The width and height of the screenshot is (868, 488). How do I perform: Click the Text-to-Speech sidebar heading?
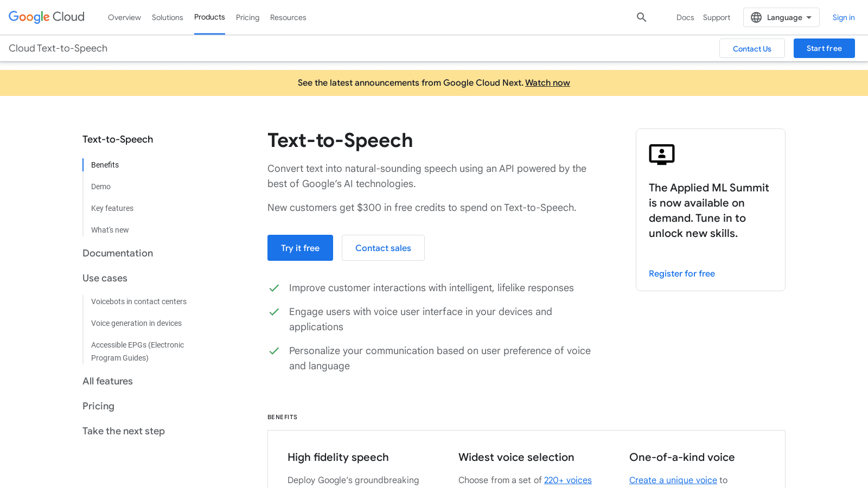point(118,139)
